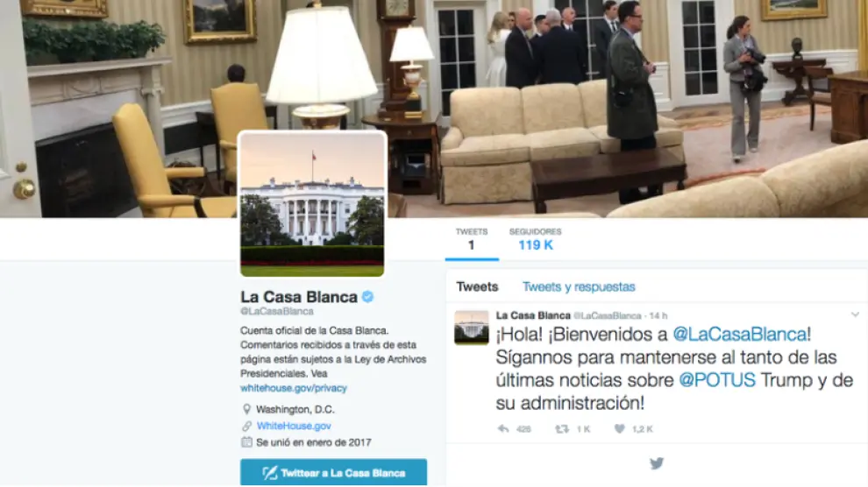This screenshot has width=868, height=487.
Task: Click the link chain icon beside WhiteHouse.gov
Action: point(246,427)
